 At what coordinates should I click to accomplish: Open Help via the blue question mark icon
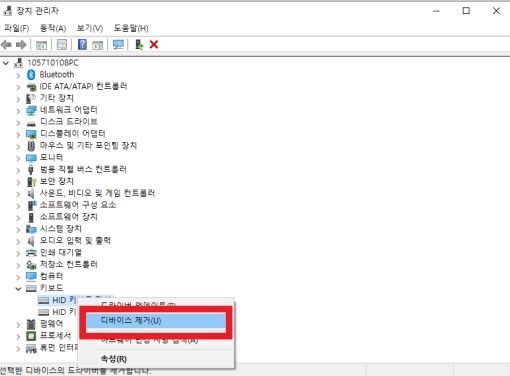coord(82,44)
